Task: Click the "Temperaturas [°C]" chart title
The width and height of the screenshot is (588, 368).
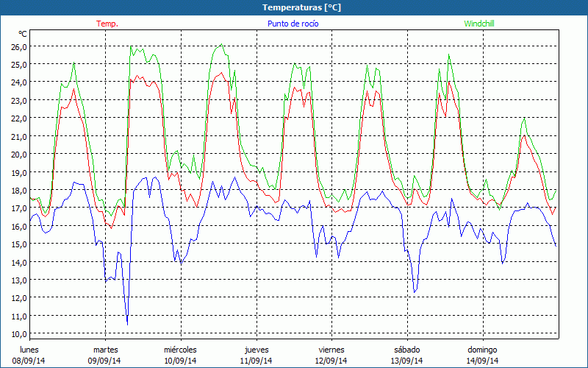Action: pyautogui.click(x=301, y=7)
